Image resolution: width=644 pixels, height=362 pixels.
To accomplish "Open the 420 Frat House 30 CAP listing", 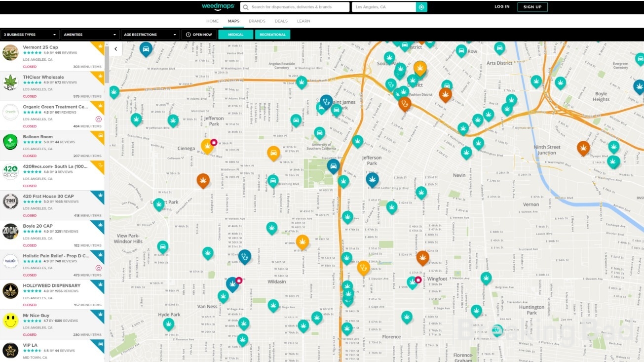I will click(x=52, y=205).
